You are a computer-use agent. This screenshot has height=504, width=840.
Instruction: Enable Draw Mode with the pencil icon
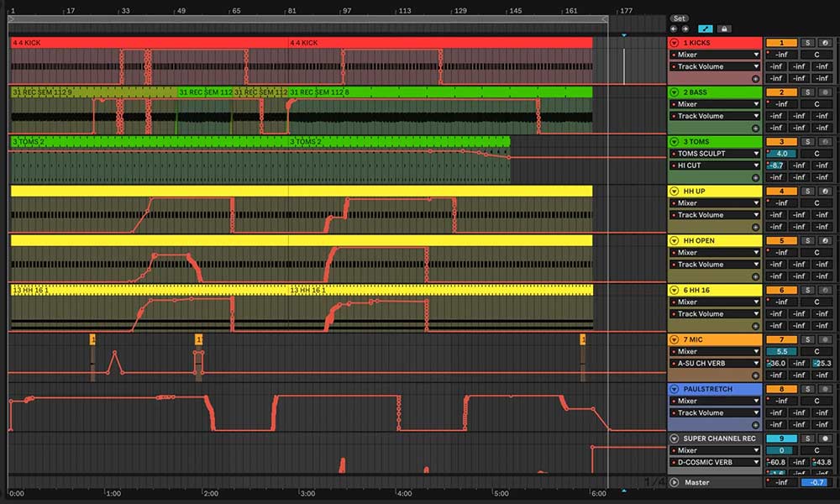[706, 28]
